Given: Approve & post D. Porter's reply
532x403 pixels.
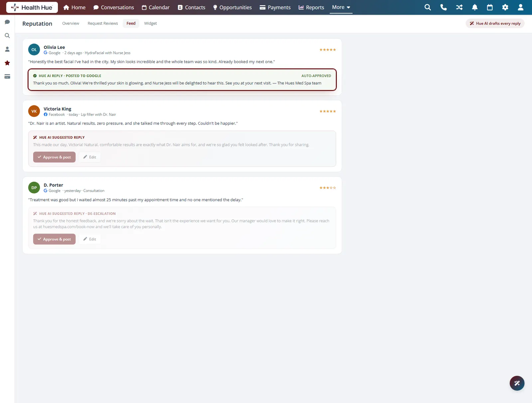Looking at the screenshot, I should (x=54, y=239).
